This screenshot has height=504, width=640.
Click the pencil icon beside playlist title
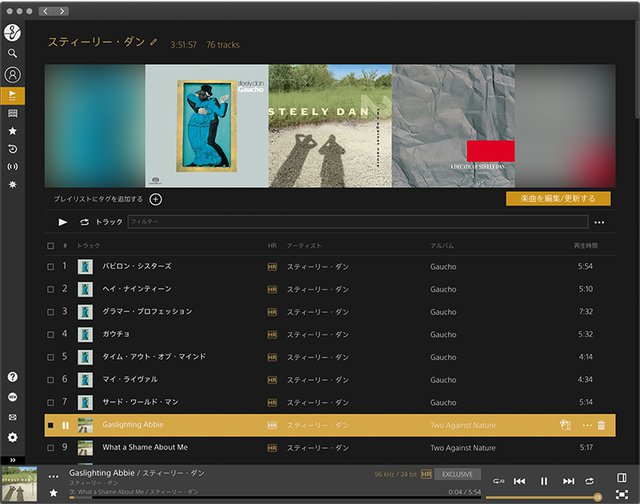(153, 43)
